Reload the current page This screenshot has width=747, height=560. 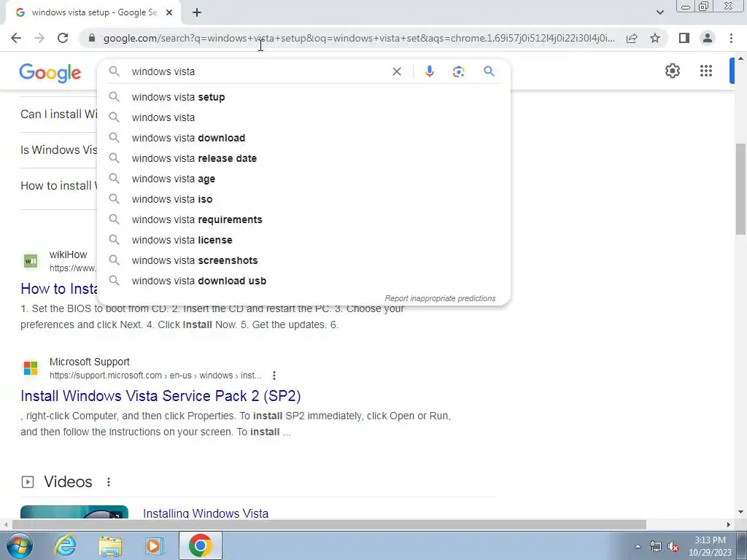[63, 38]
